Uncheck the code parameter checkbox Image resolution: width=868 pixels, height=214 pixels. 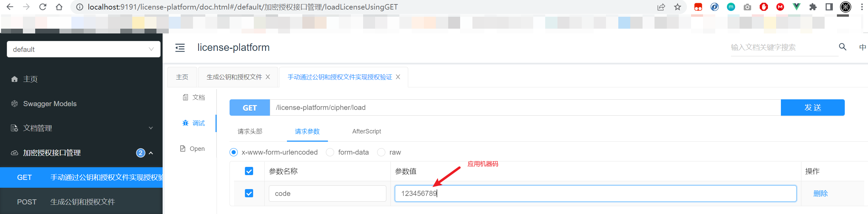point(249,194)
